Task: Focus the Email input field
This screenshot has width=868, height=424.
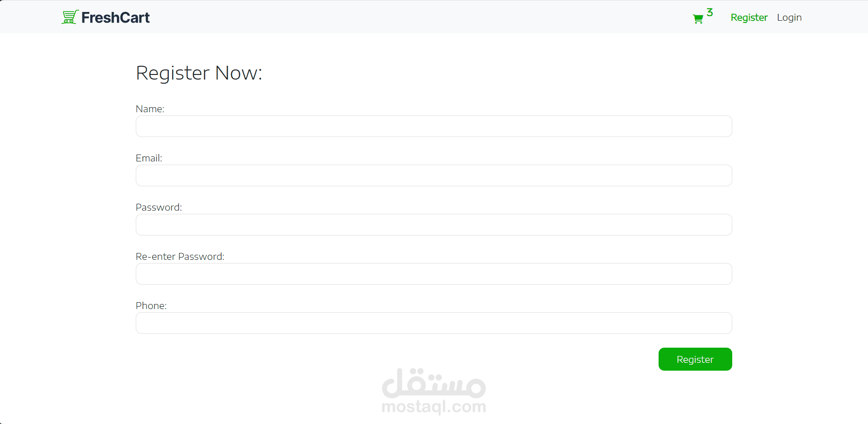Action: tap(434, 176)
